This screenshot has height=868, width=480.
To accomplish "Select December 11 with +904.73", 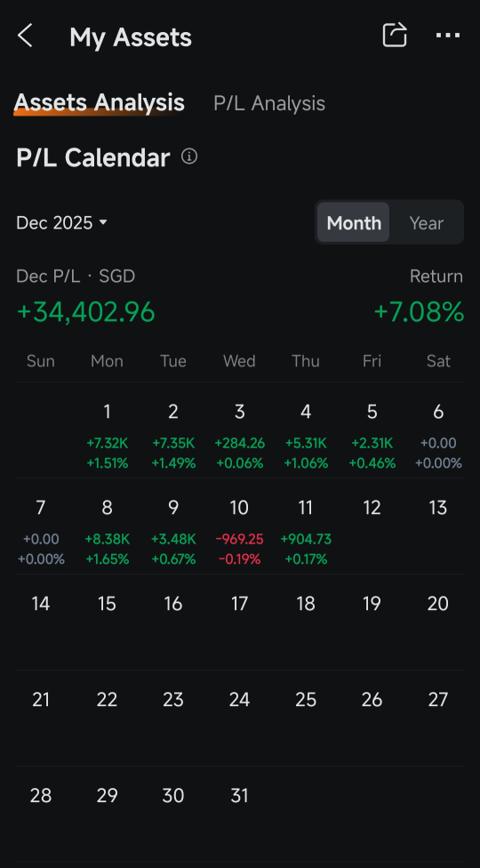I will tap(306, 533).
